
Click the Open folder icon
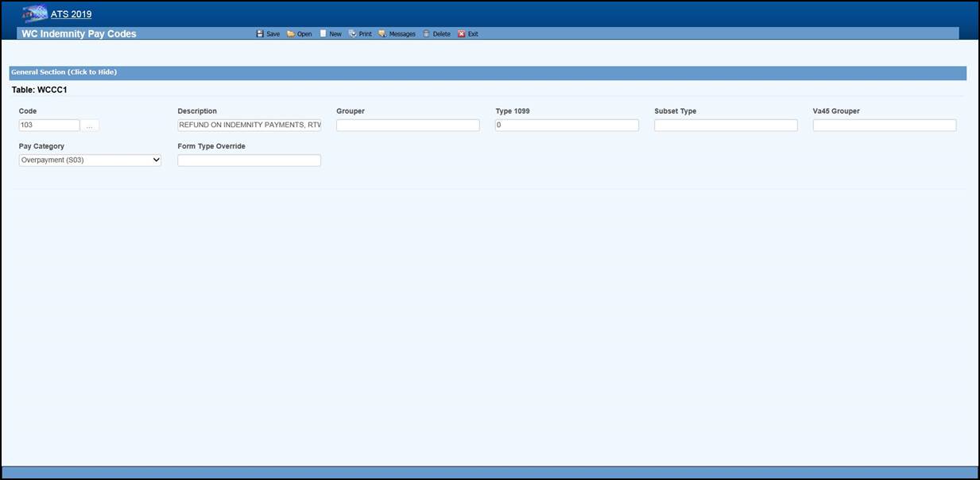[x=291, y=34]
